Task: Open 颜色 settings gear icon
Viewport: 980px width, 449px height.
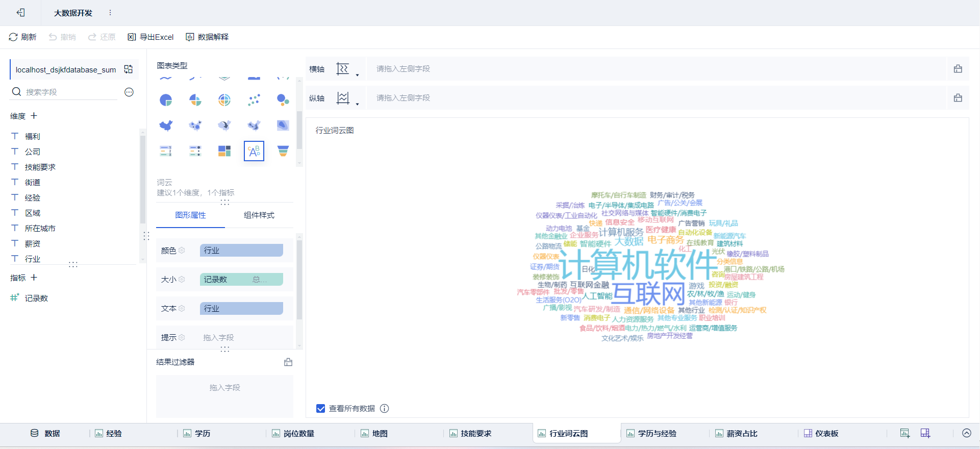Action: tap(182, 251)
